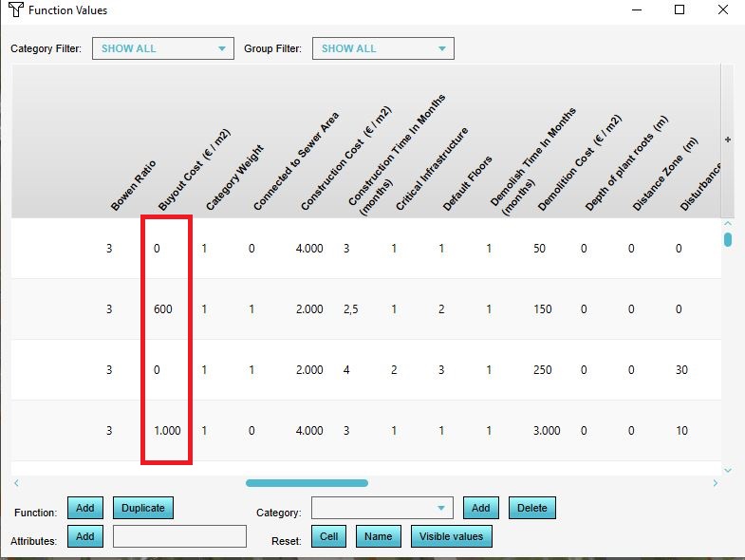Select the Buyout Cost cell showing 600

click(x=163, y=309)
